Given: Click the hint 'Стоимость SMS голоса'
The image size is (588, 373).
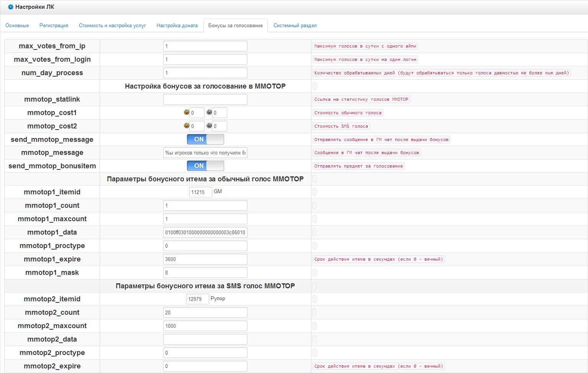Looking at the screenshot, I should tap(341, 126).
